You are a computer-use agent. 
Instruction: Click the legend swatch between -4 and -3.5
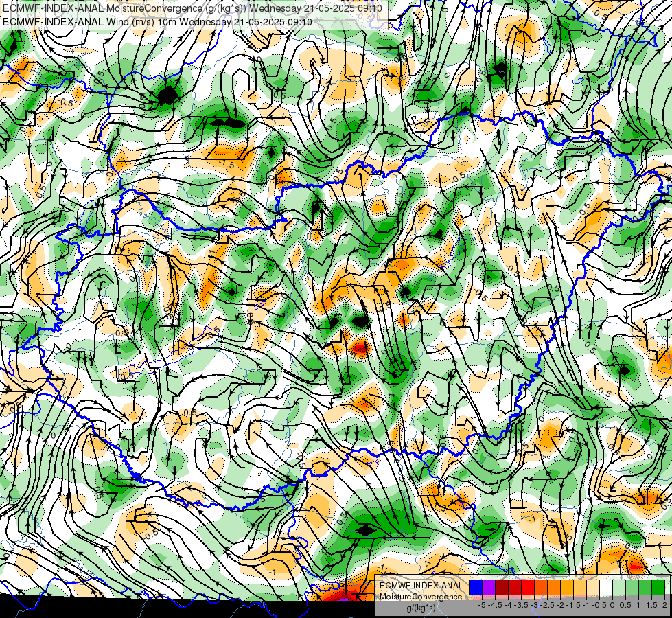515,587
